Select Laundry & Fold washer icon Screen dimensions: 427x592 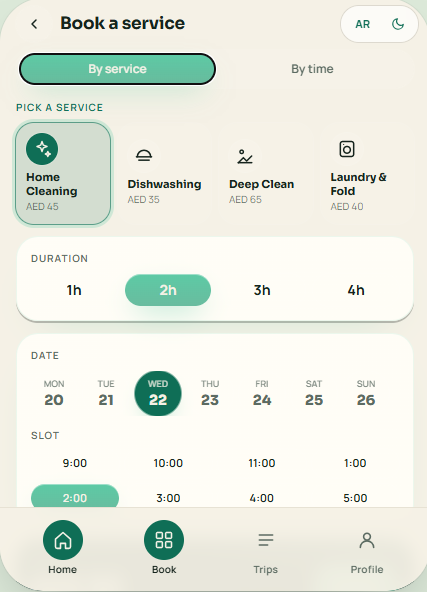pos(347,149)
